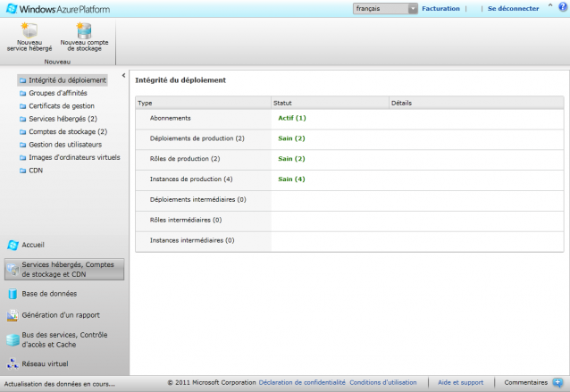The height and width of the screenshot is (392, 570).
Task: Open the help question mark icon
Action: coord(563,7)
